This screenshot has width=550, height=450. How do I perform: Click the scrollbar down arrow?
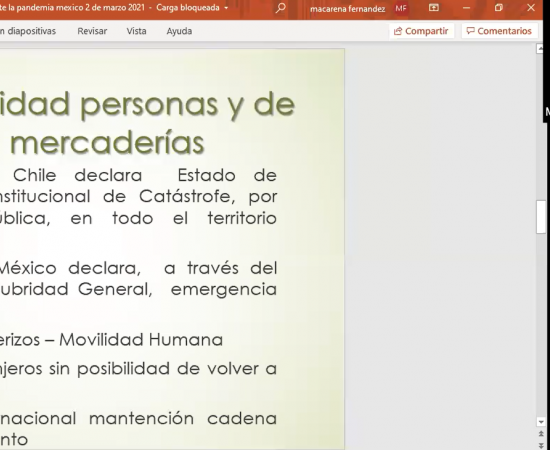pyautogui.click(x=541, y=422)
